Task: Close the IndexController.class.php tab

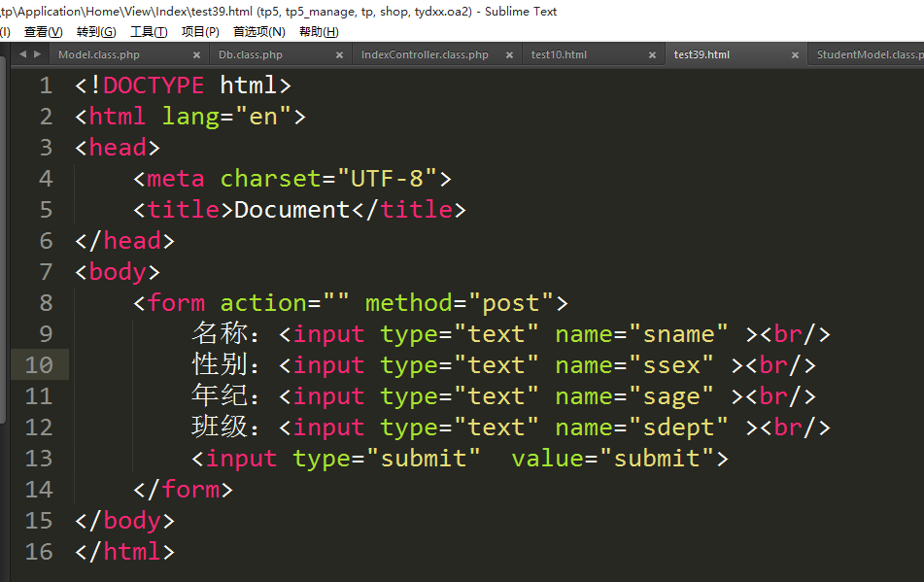Action: tap(510, 54)
